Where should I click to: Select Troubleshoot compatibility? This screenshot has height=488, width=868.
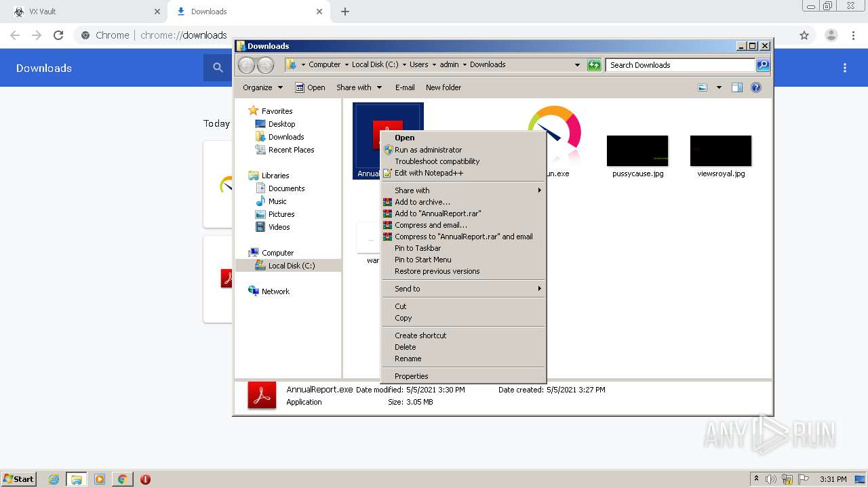463,161
